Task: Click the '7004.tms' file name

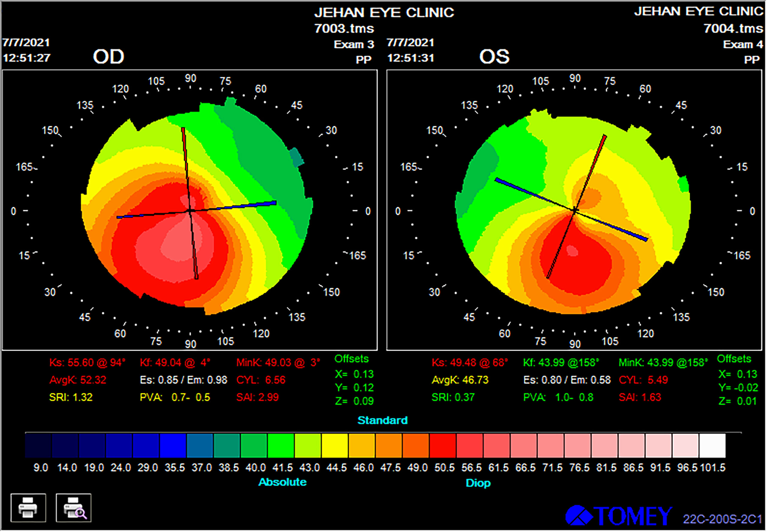Action: (x=734, y=29)
